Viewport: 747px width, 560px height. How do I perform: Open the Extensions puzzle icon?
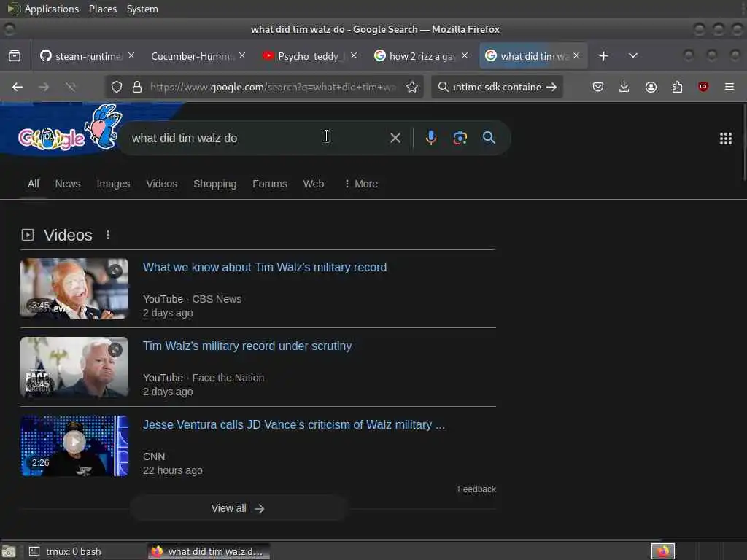(x=677, y=87)
